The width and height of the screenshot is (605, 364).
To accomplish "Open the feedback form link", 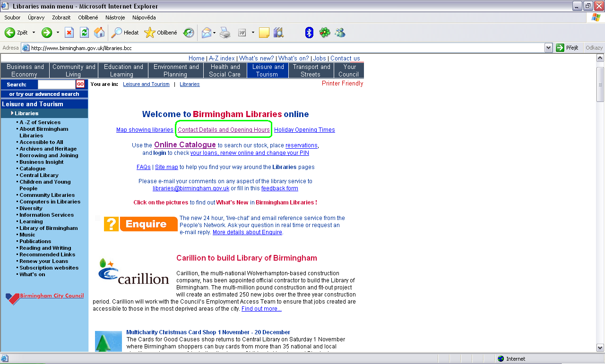I will coord(280,188).
